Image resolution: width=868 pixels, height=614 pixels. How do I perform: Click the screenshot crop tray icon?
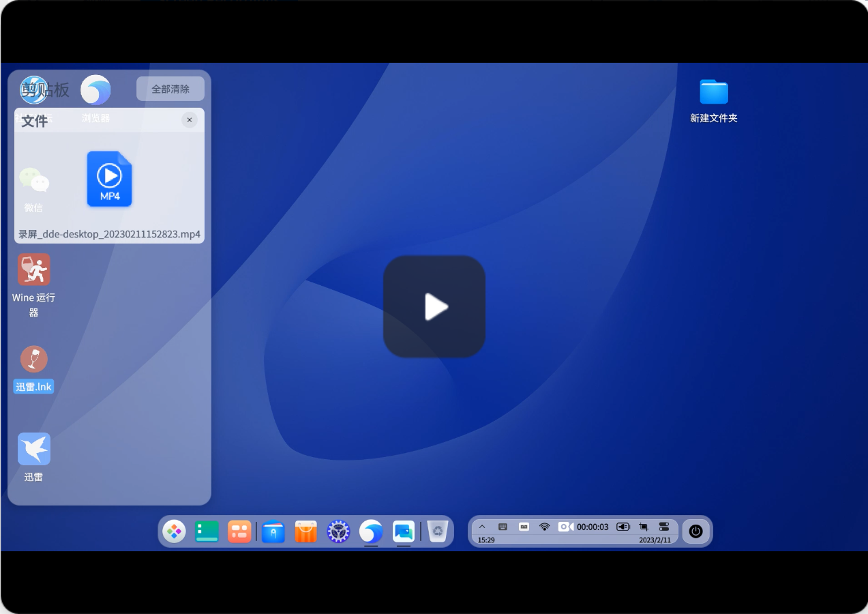[644, 527]
